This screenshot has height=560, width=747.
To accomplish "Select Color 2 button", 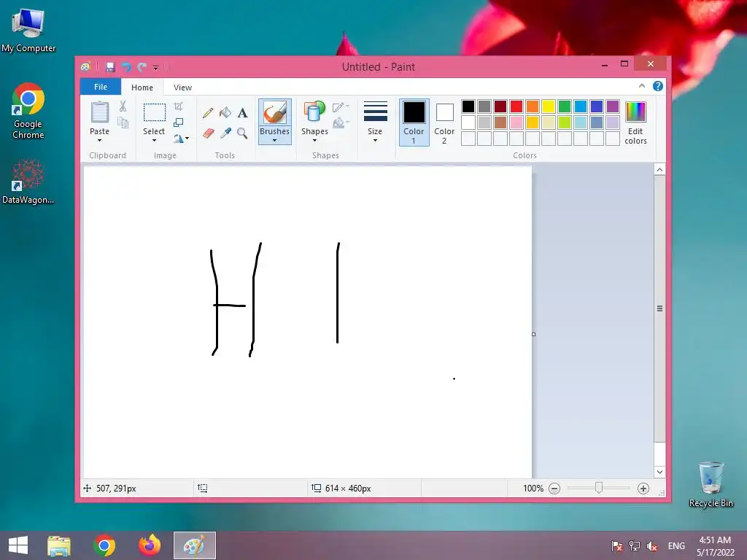I will [444, 122].
